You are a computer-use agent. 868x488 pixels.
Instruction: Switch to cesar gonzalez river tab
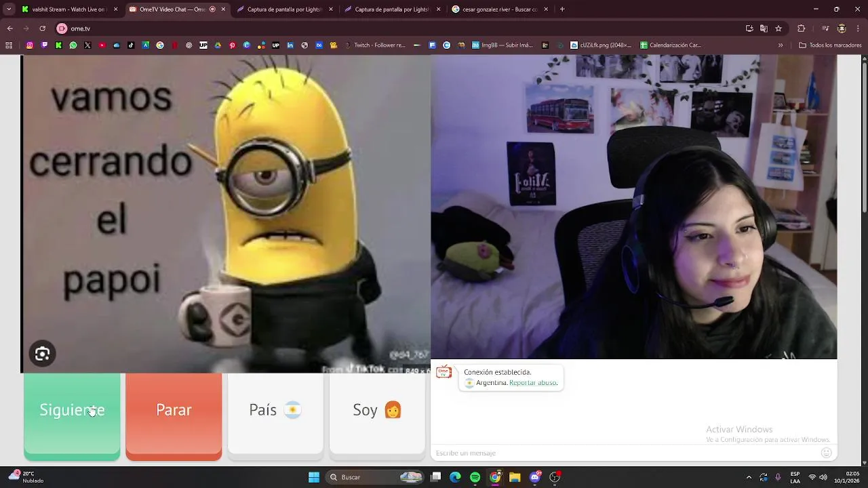click(499, 9)
